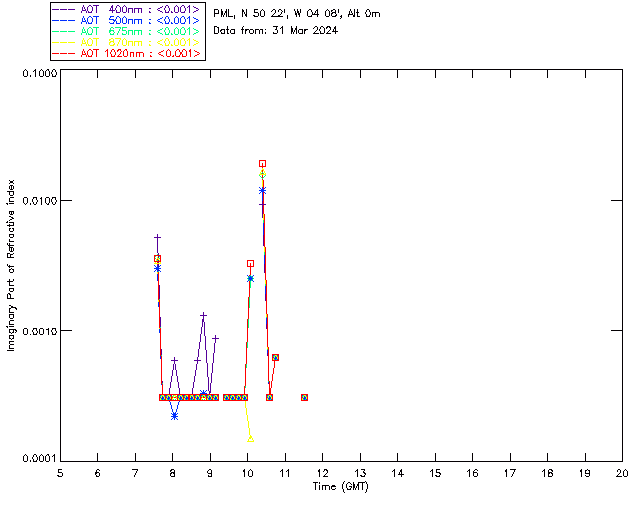640x512 pixels.
Task: Click the x-axis tick label 5
Action: point(60,473)
